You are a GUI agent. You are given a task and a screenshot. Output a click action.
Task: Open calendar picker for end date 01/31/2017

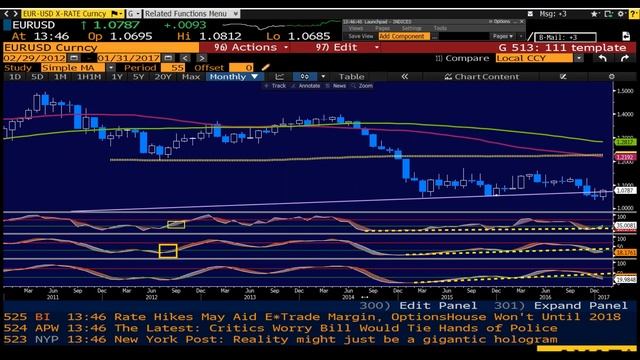click(x=168, y=58)
